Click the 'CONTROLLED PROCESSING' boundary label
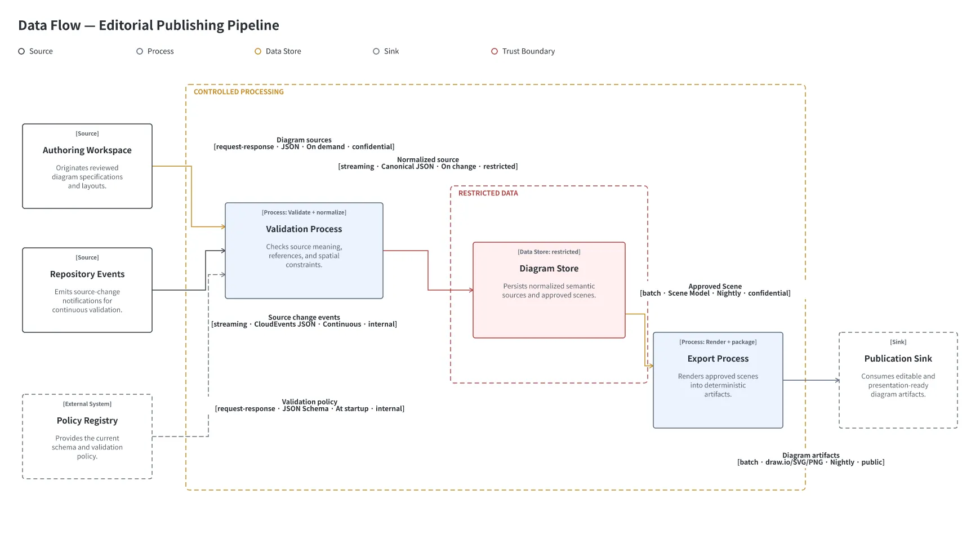The height and width of the screenshot is (552, 980). (239, 92)
